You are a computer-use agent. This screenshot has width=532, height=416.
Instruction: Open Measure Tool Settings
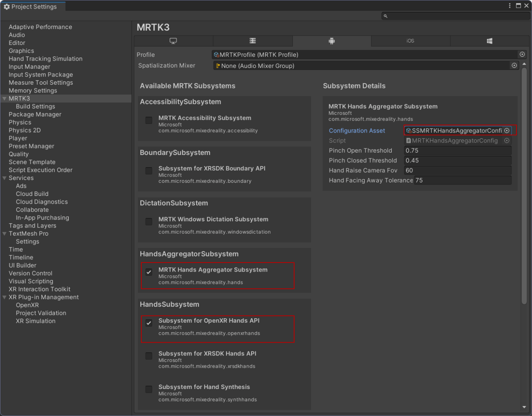pyautogui.click(x=41, y=83)
